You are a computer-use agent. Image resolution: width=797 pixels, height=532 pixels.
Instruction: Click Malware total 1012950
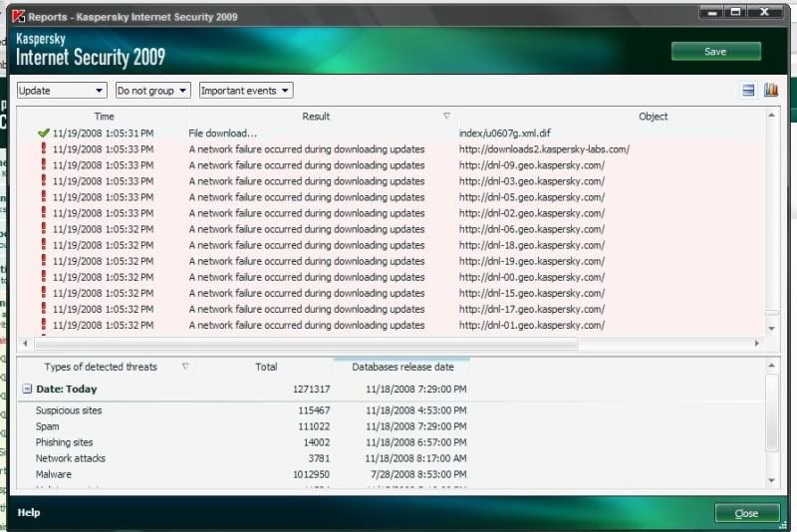pyautogui.click(x=311, y=474)
